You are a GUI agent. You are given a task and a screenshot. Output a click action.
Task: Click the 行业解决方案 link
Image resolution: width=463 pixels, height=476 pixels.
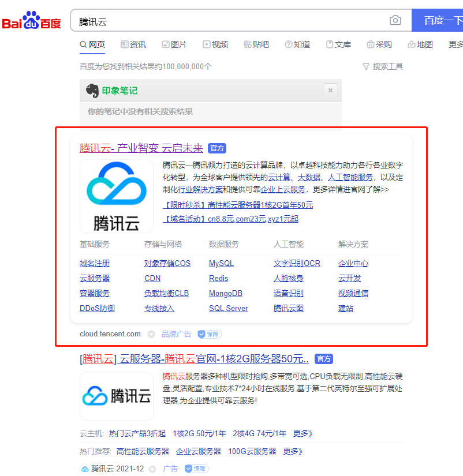coord(200,189)
